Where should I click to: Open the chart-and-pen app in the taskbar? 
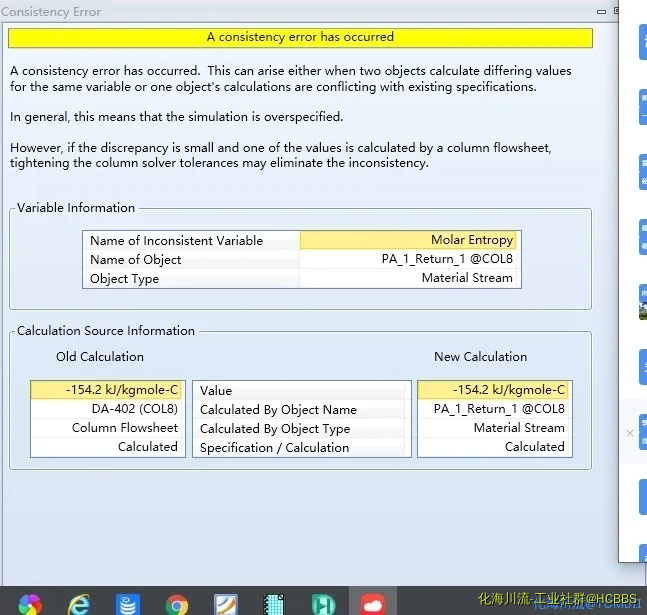(x=226, y=602)
